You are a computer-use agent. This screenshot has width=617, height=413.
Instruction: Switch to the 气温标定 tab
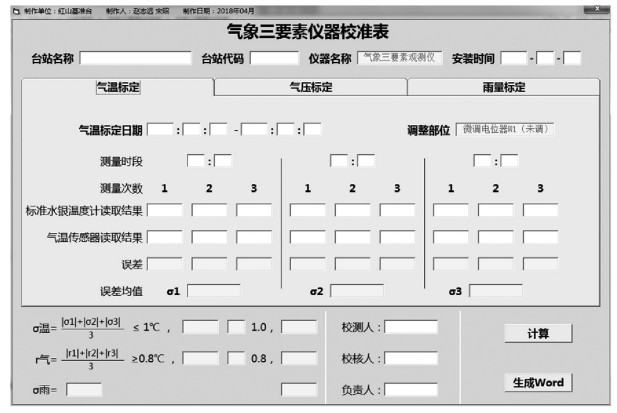[x=118, y=87]
